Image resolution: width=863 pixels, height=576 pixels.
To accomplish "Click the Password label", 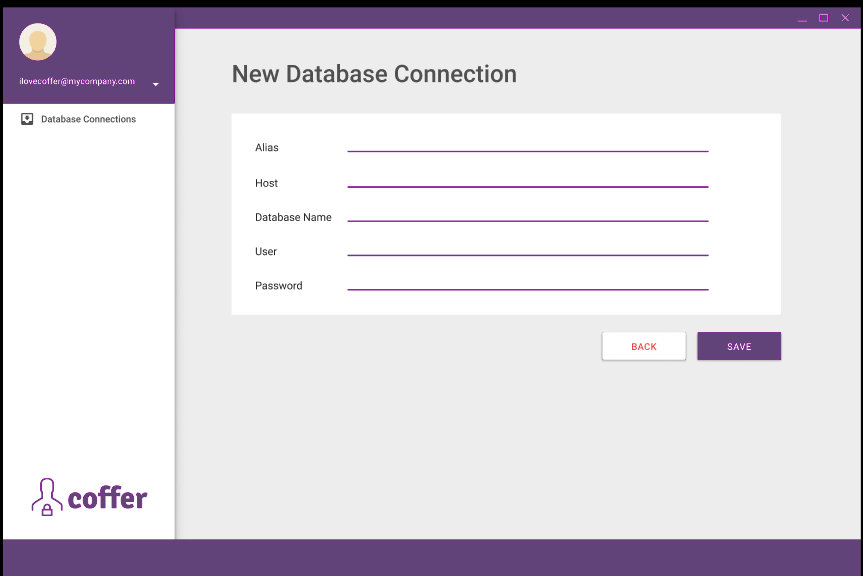I will 278,286.
